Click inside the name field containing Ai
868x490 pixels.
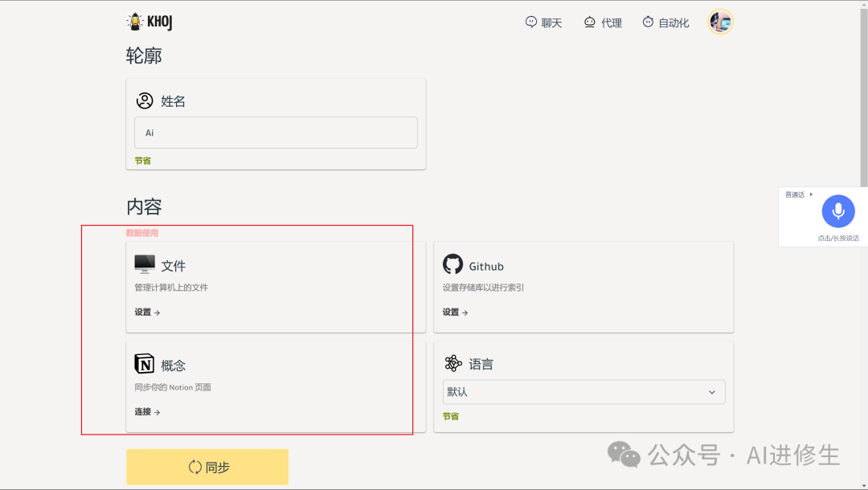276,132
